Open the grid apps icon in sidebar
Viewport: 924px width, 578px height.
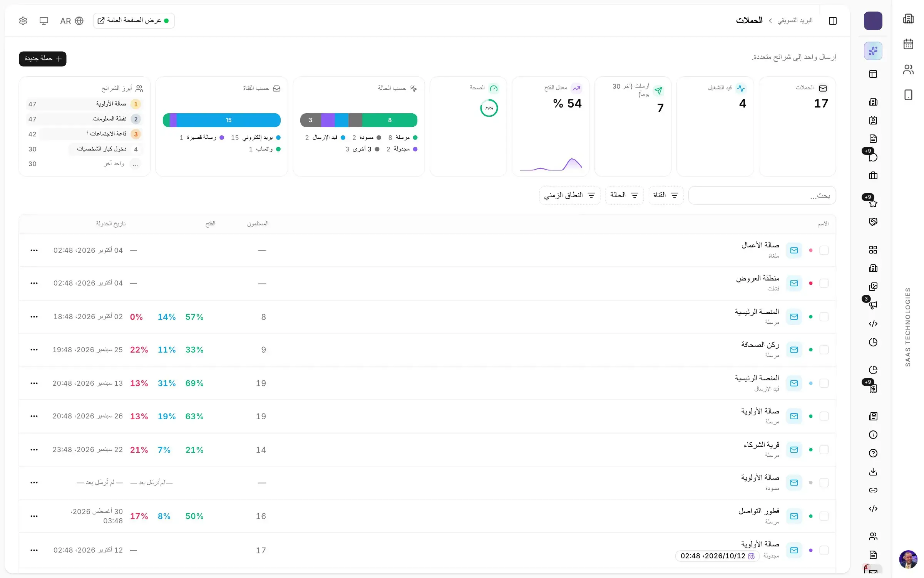pos(873,250)
